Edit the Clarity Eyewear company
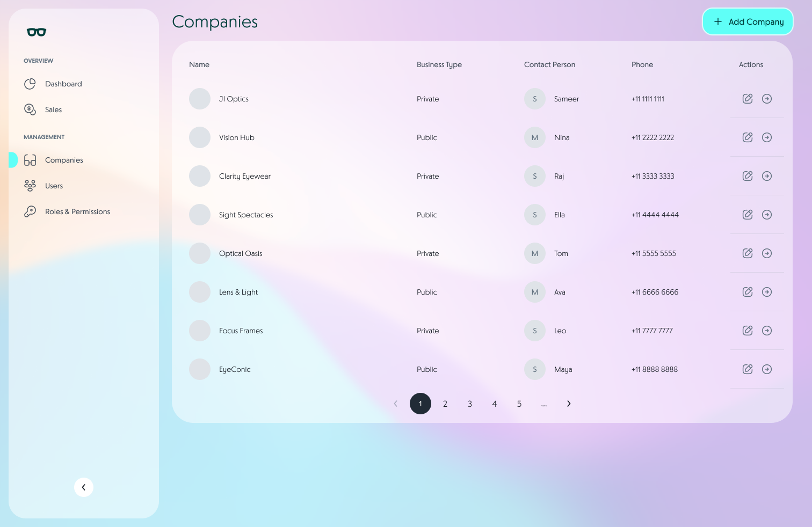The width and height of the screenshot is (812, 527). pyautogui.click(x=748, y=176)
